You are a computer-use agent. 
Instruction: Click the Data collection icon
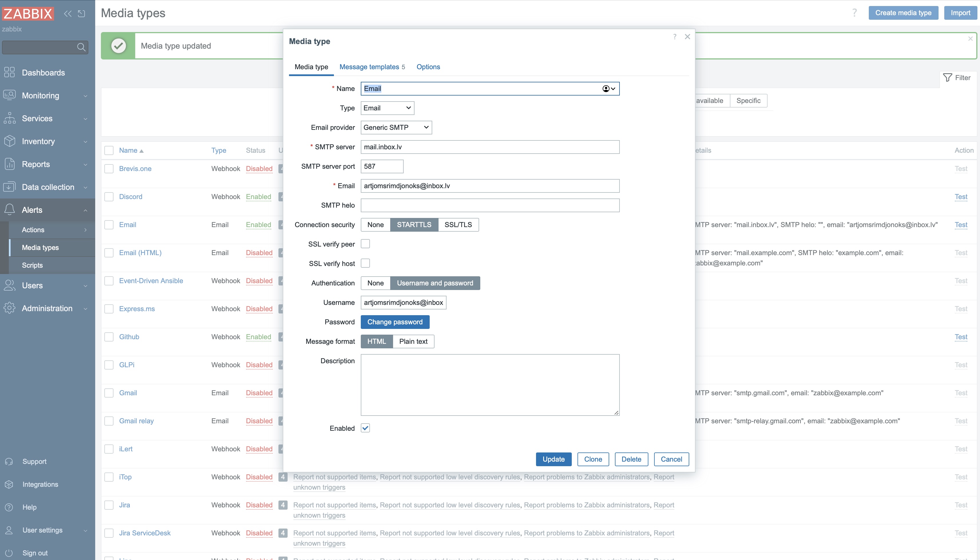click(9, 186)
